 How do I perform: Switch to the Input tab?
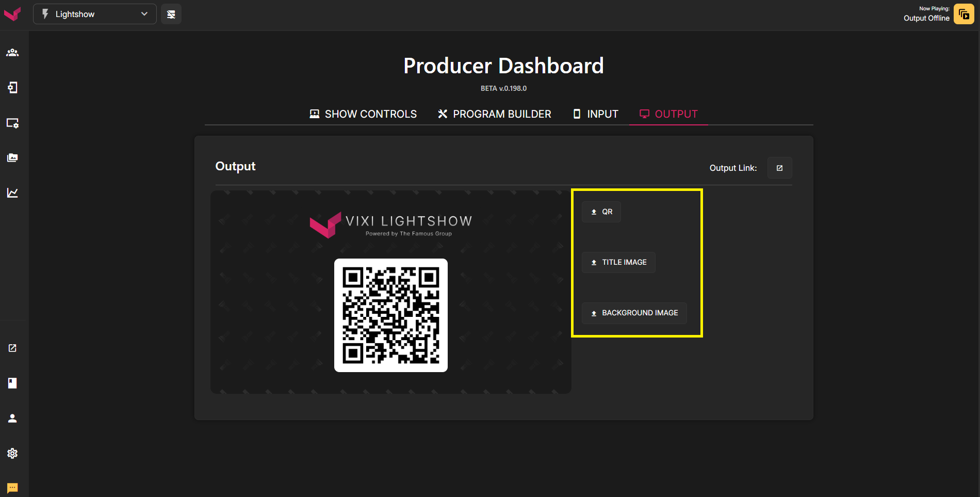[596, 114]
